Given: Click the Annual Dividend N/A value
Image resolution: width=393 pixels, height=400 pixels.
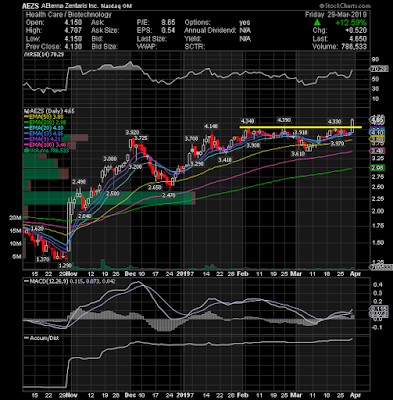Looking at the screenshot, I should tap(245, 30).
